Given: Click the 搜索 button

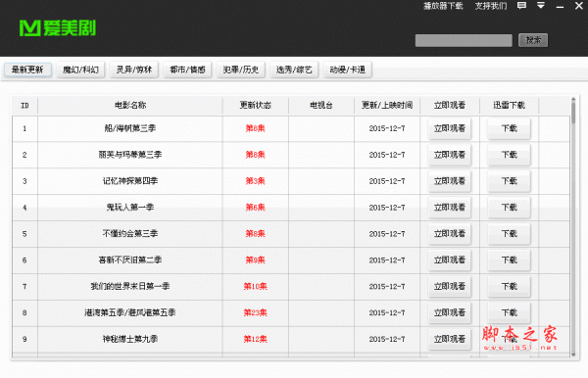Looking at the screenshot, I should point(533,40).
